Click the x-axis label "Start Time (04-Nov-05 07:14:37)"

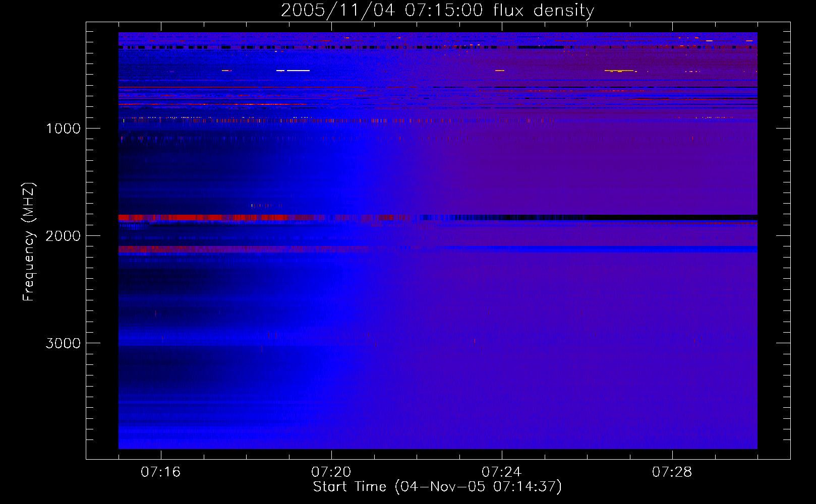(437, 487)
